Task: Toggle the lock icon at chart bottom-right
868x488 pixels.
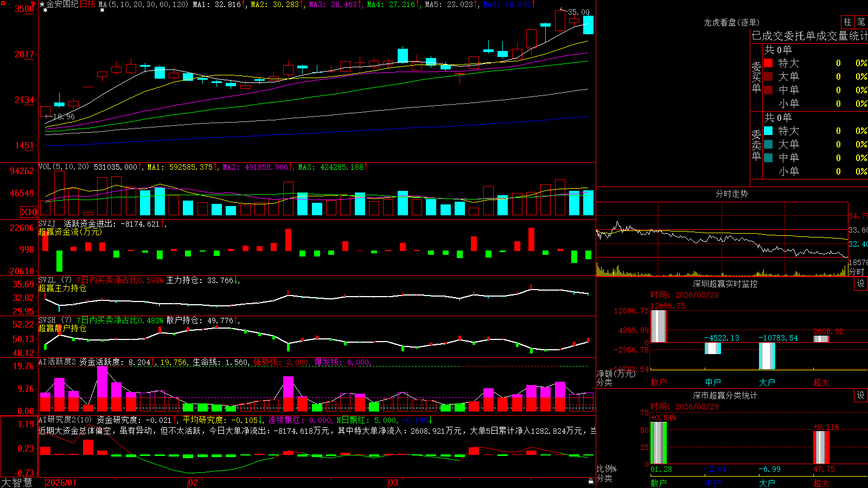Action: [x=591, y=481]
